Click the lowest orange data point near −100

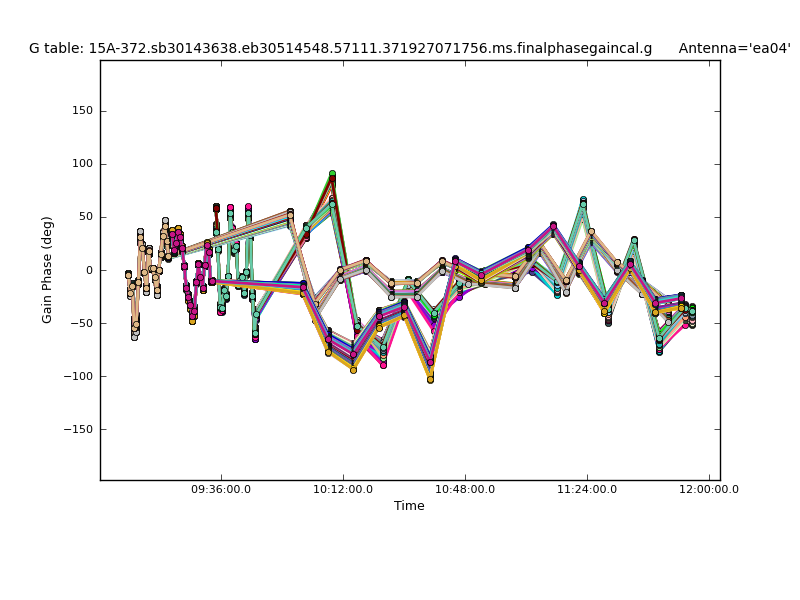[x=430, y=379]
